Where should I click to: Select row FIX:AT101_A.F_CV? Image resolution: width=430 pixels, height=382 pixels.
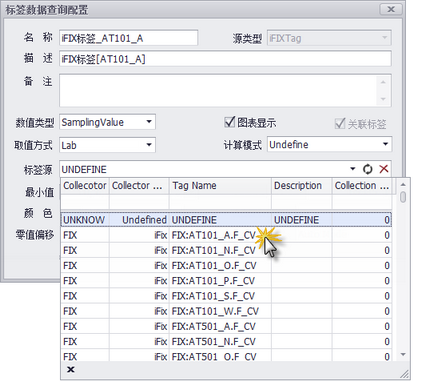tap(226, 235)
